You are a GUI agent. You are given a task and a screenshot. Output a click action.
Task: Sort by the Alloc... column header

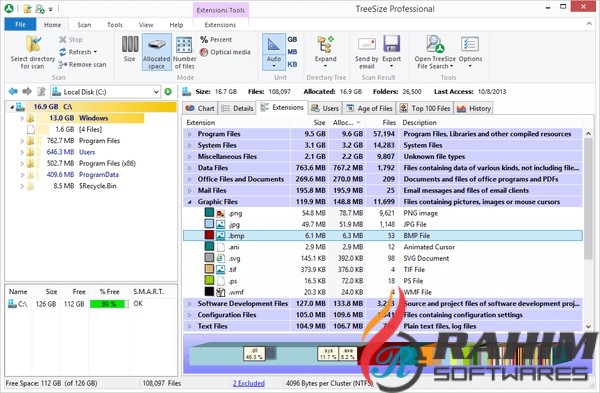(346, 122)
